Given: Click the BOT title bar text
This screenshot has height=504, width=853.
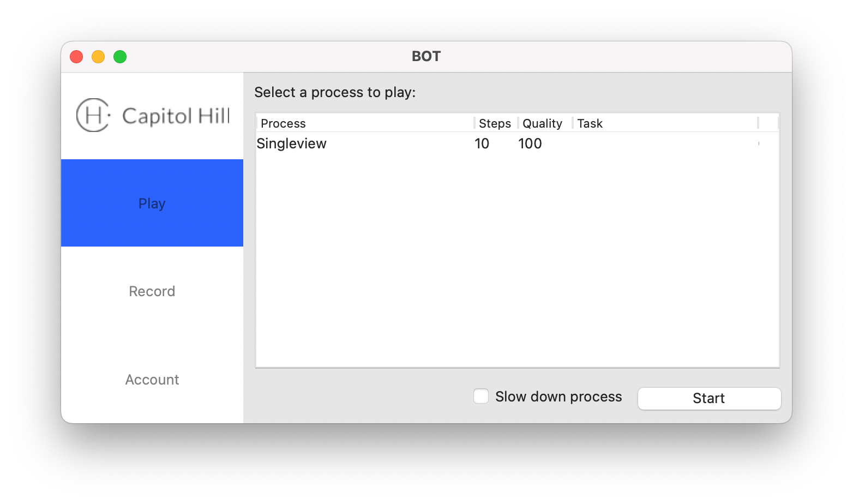Looking at the screenshot, I should coord(426,56).
